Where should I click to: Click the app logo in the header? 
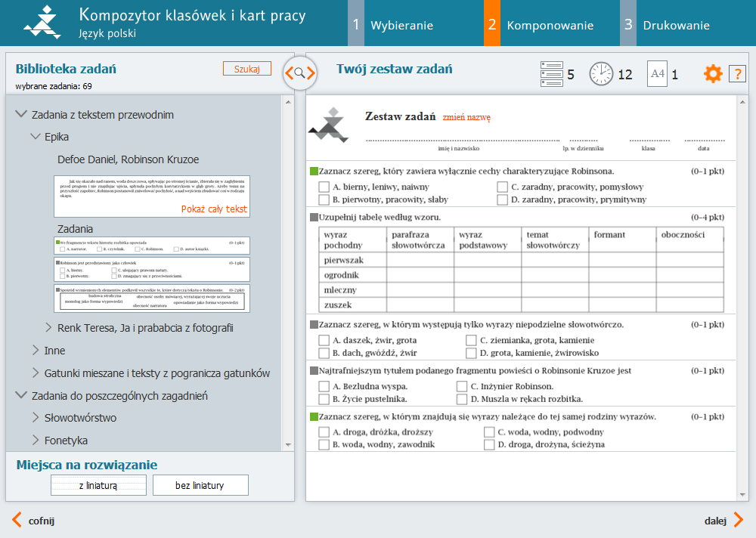[x=42, y=23]
